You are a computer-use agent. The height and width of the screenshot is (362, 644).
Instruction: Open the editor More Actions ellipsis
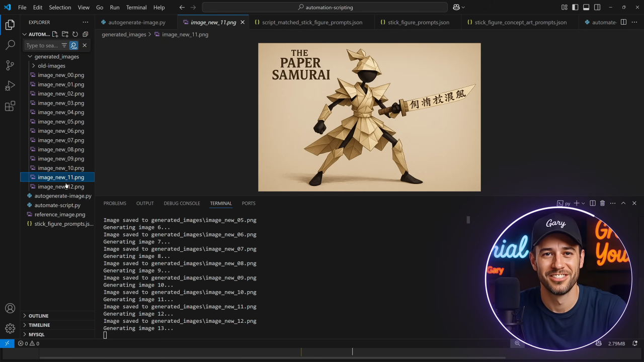pos(634,22)
